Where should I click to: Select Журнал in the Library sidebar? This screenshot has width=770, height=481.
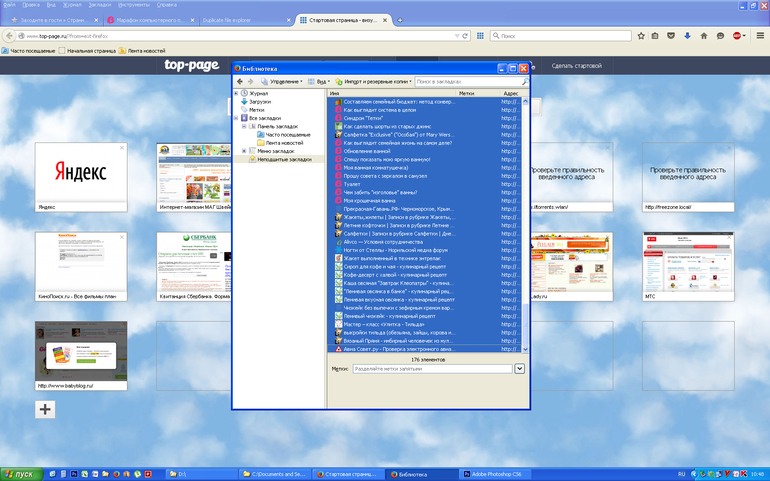coord(258,93)
